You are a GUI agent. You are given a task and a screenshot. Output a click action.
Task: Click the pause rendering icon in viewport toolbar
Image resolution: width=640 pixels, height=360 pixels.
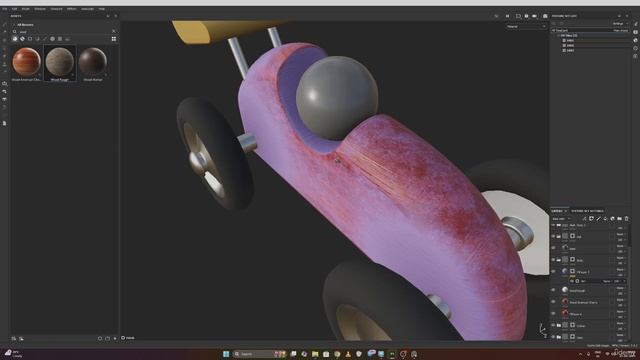pos(507,16)
